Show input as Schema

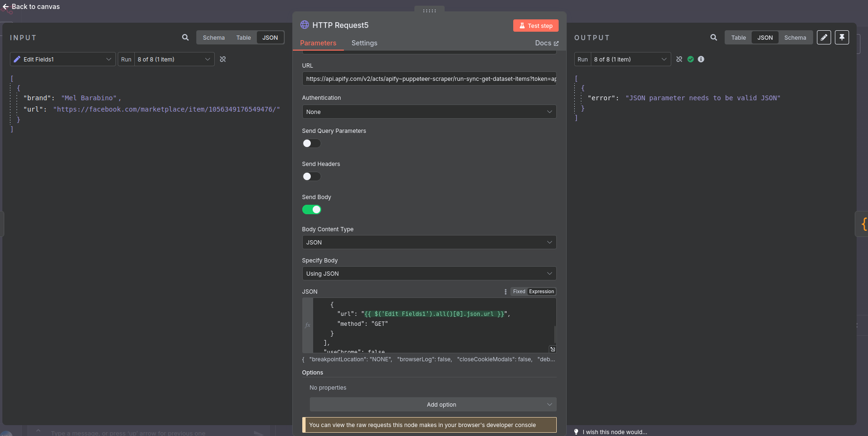coord(214,37)
